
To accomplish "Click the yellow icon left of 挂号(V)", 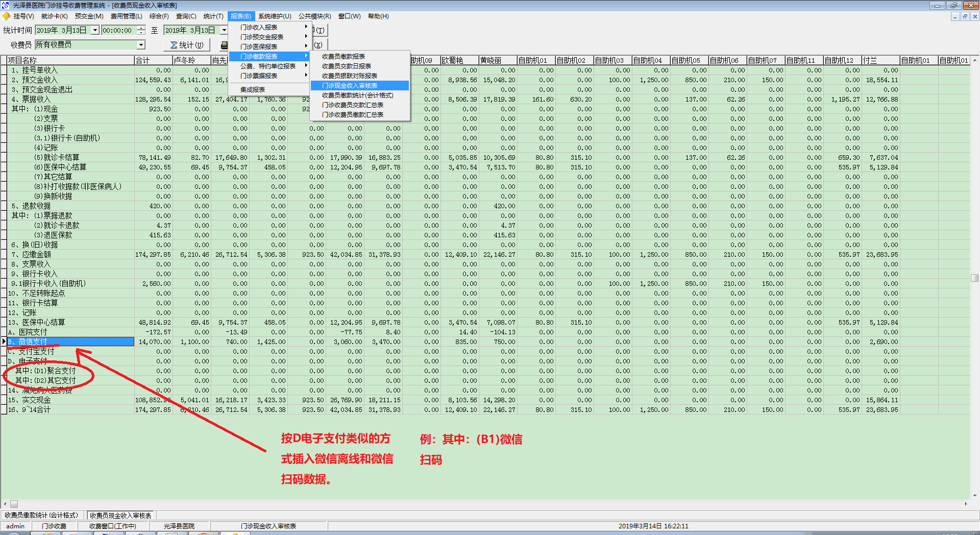I will 6,16.
